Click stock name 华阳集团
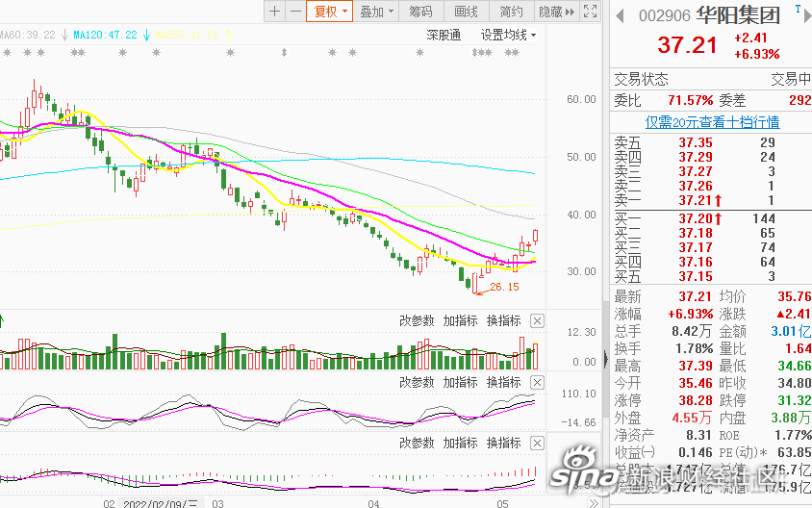The height and width of the screenshot is (508, 812). 738,15
